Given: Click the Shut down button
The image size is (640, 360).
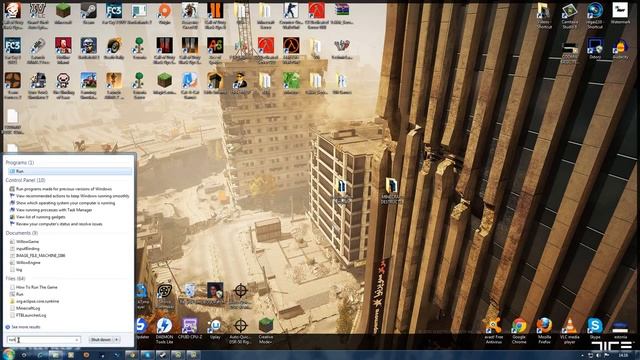Looking at the screenshot, I should tap(101, 340).
